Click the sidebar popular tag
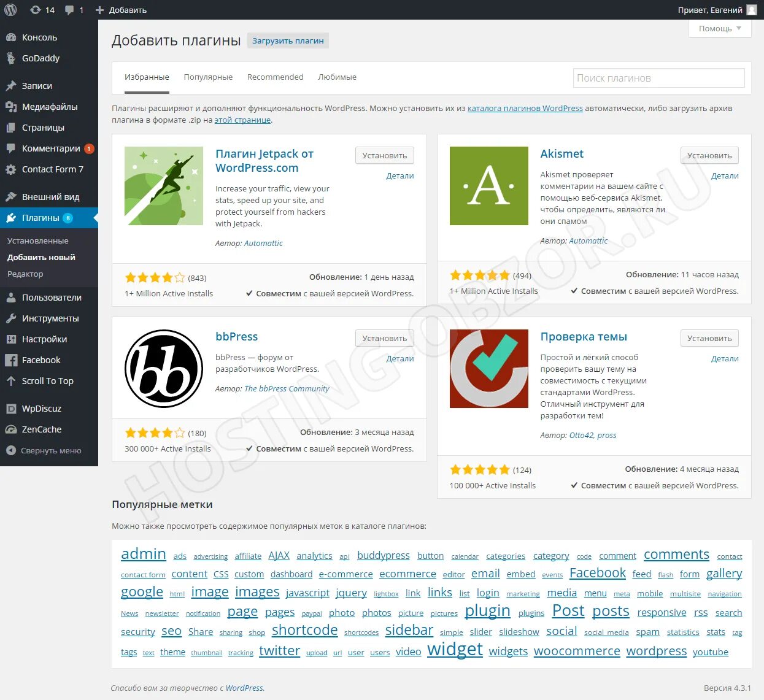 pyautogui.click(x=409, y=630)
